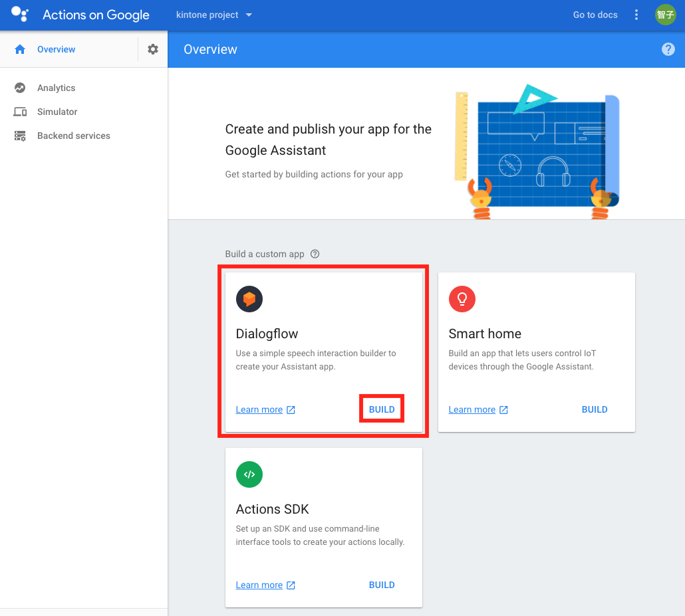Image resolution: width=685 pixels, height=616 pixels.
Task: Select Overview in the sidebar
Action: pos(56,49)
